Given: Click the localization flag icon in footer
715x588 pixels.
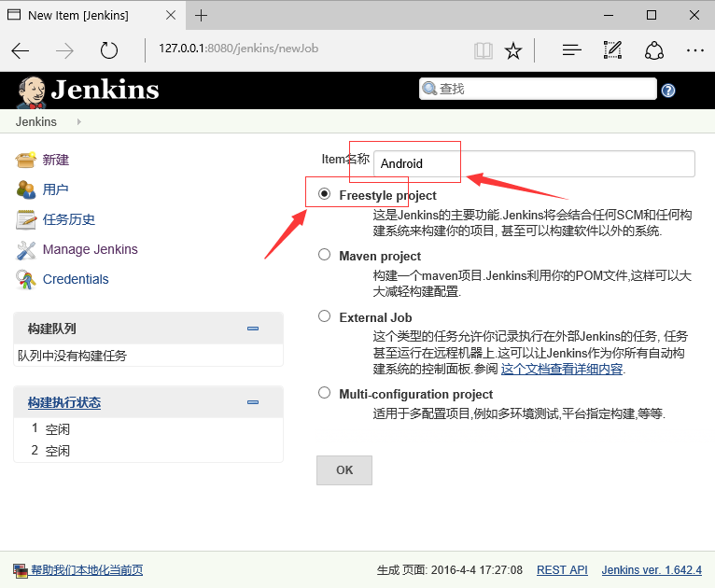Looking at the screenshot, I should coord(20,570).
